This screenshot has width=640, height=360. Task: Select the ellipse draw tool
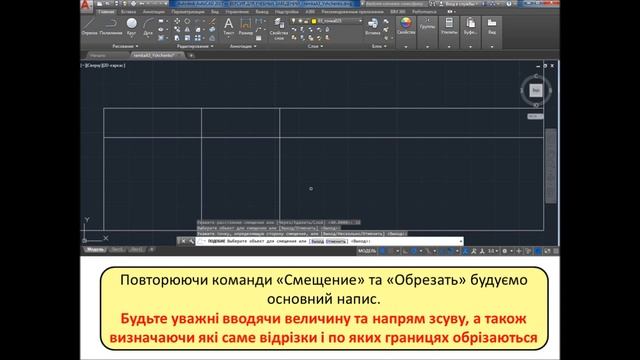[x=161, y=29]
